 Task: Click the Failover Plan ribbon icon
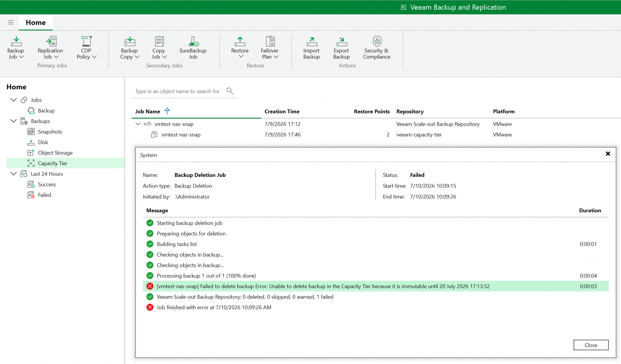(270, 41)
